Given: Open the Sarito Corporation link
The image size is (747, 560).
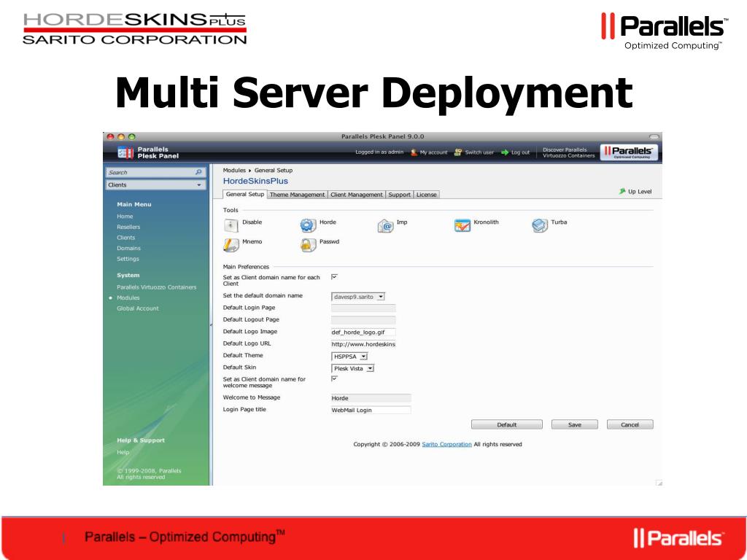Looking at the screenshot, I should 447,444.
